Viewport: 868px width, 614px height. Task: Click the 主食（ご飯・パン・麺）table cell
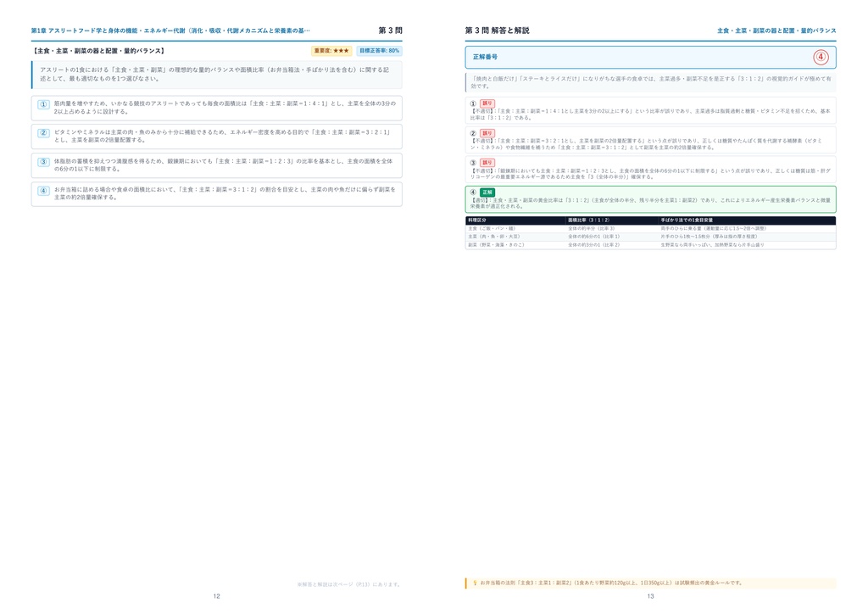click(x=492, y=229)
